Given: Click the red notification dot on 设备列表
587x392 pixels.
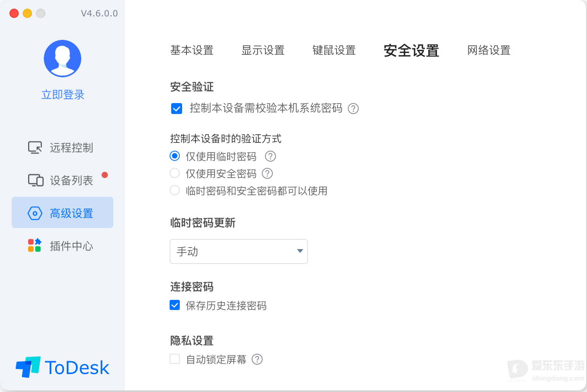Looking at the screenshot, I should click(105, 175).
